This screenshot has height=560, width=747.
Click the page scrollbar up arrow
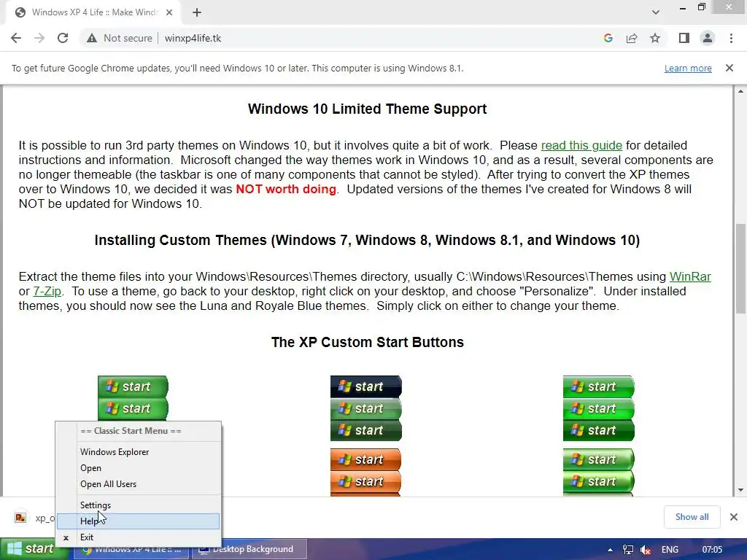click(740, 91)
